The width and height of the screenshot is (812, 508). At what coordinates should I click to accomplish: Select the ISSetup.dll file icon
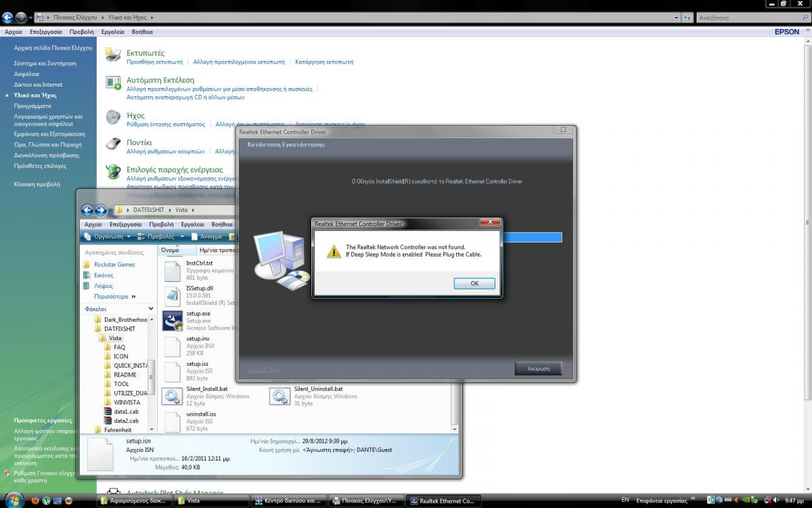pyautogui.click(x=173, y=295)
